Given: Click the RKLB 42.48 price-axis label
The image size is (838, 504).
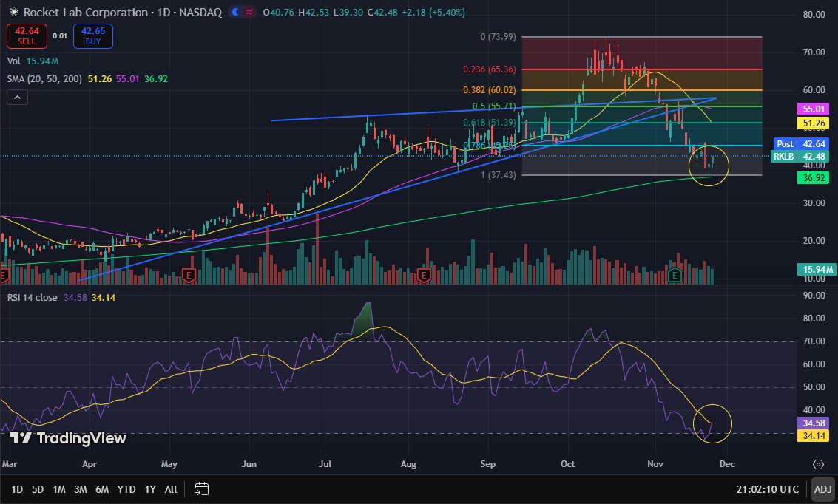Looking at the screenshot, I should 800,157.
